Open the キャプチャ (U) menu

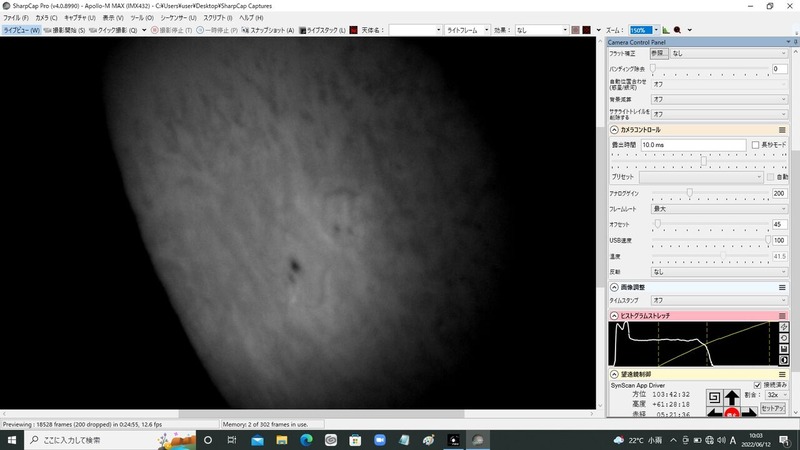tap(80, 18)
